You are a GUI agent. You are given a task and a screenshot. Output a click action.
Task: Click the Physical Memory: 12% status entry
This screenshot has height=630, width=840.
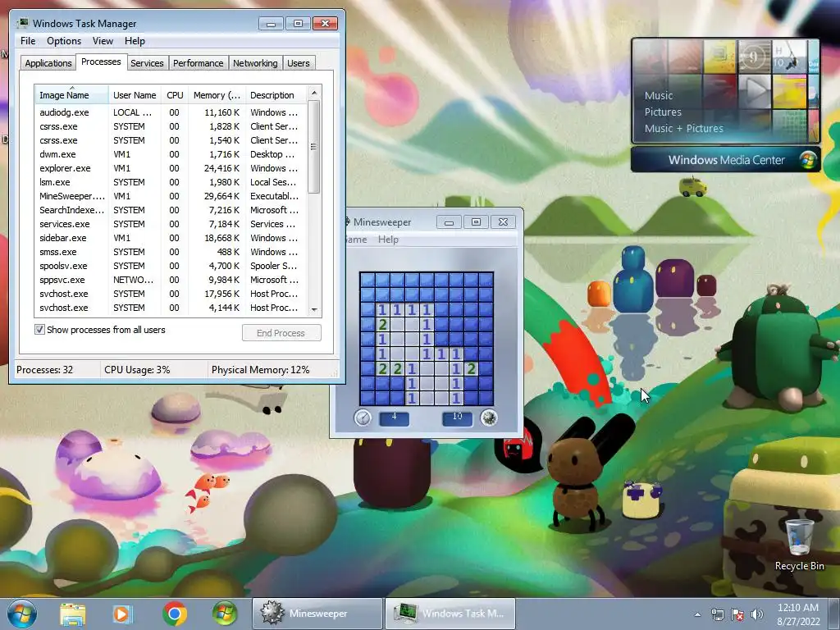[260, 370]
